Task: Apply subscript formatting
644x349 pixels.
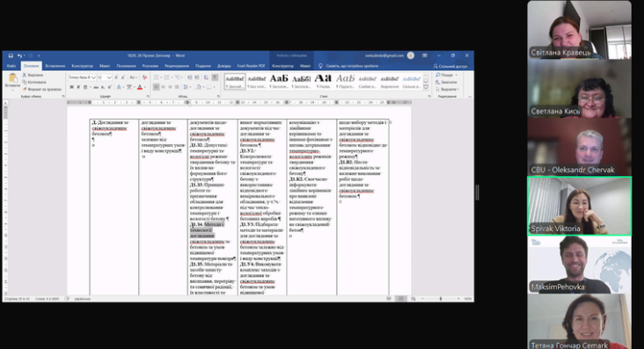Action: [x=103, y=87]
